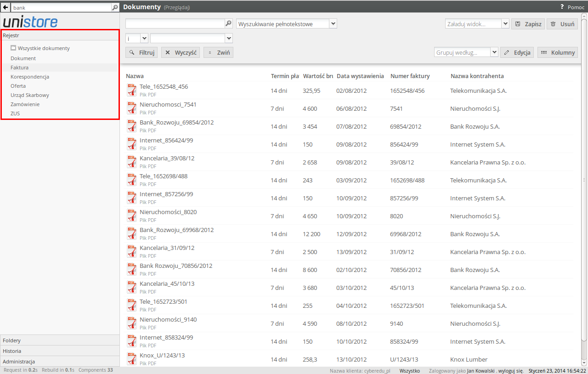Expand the Administracja sidebar section
Screen dimensions: 588x374
point(60,362)
